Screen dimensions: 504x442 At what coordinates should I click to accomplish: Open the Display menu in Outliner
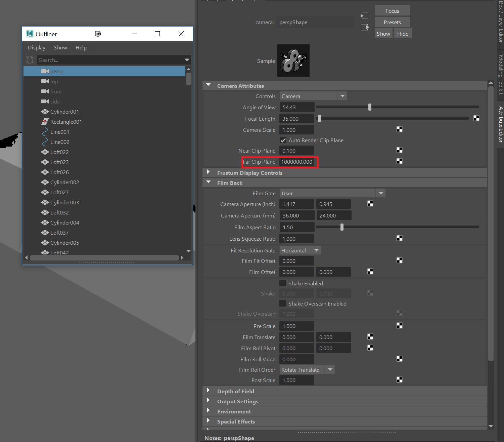[36, 47]
